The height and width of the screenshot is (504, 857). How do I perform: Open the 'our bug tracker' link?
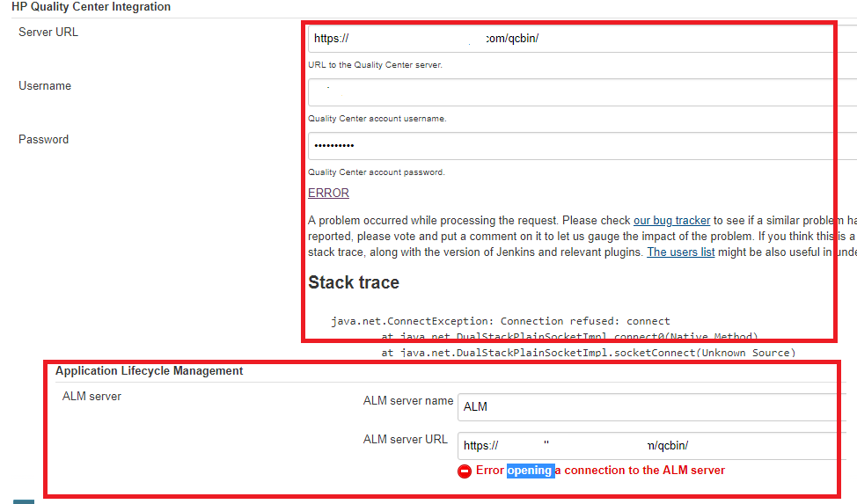click(x=671, y=220)
